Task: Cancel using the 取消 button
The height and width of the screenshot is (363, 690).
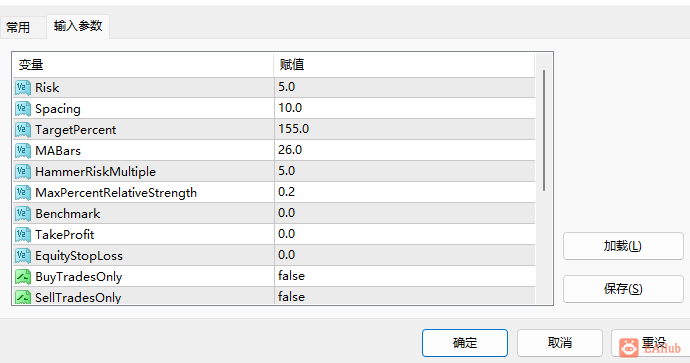Action: 560,343
